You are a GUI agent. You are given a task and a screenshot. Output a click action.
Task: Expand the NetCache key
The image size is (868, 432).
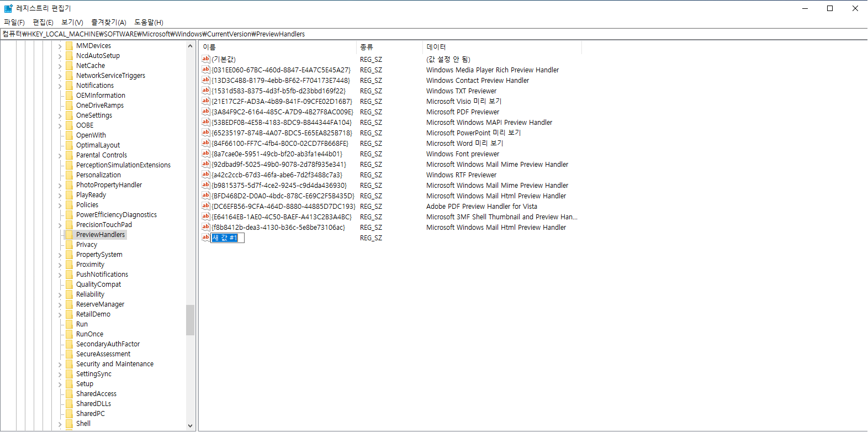60,66
